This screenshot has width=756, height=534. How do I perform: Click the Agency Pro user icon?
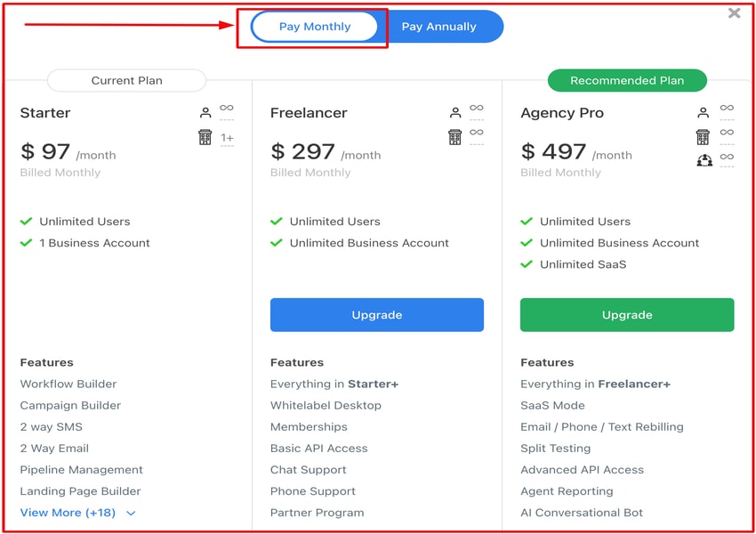click(x=704, y=113)
